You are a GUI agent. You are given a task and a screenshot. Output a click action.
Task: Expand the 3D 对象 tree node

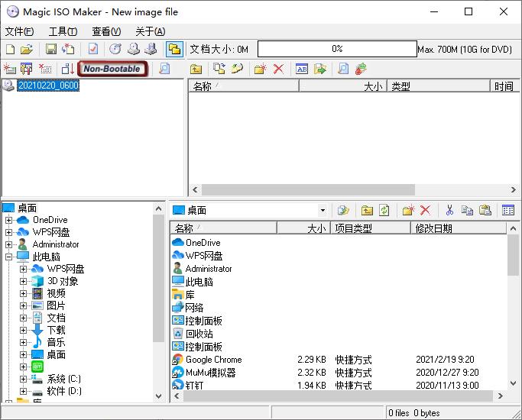(x=23, y=281)
